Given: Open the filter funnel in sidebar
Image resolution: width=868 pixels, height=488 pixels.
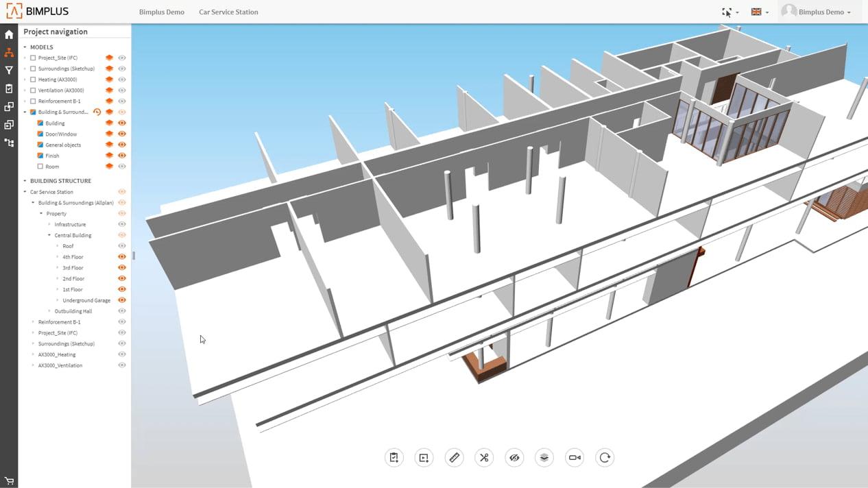Looking at the screenshot, I should point(9,71).
